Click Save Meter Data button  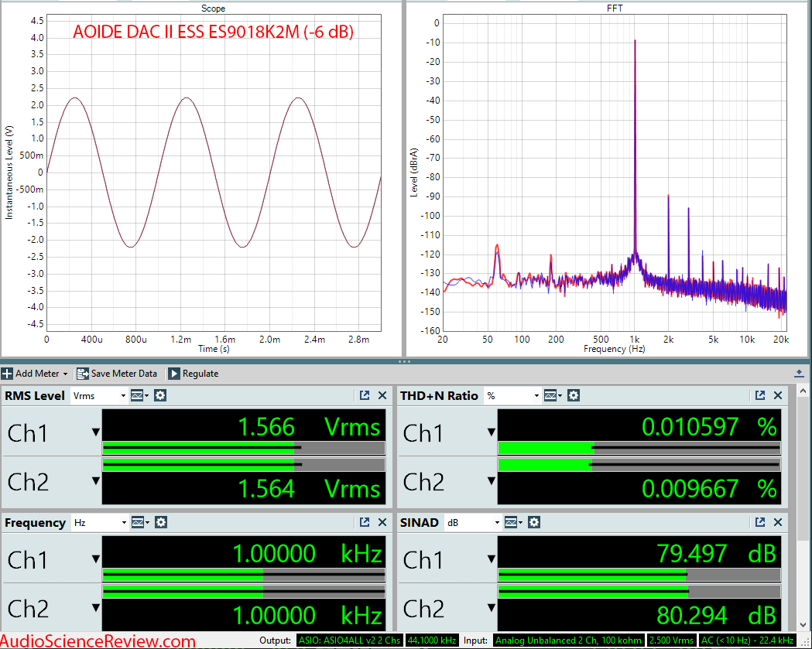(x=117, y=373)
